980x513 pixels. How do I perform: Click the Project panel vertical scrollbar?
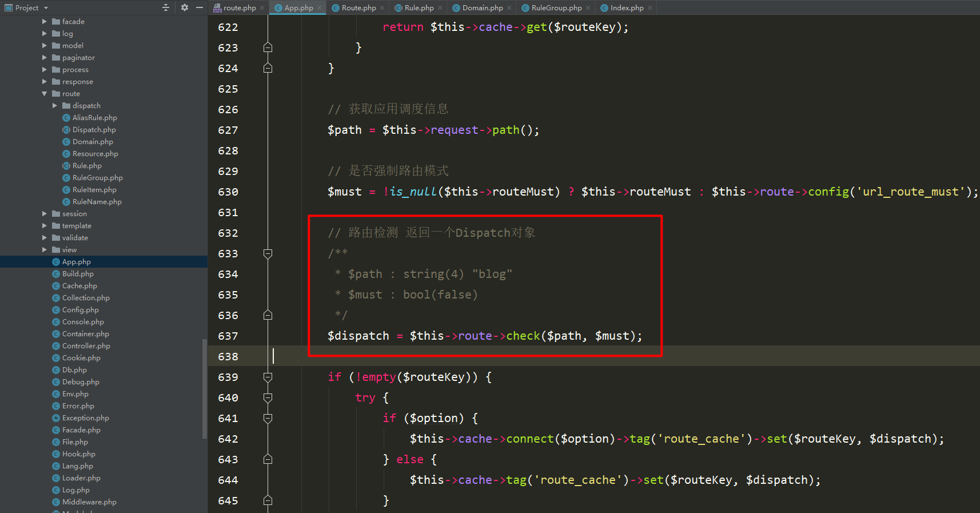(205, 389)
